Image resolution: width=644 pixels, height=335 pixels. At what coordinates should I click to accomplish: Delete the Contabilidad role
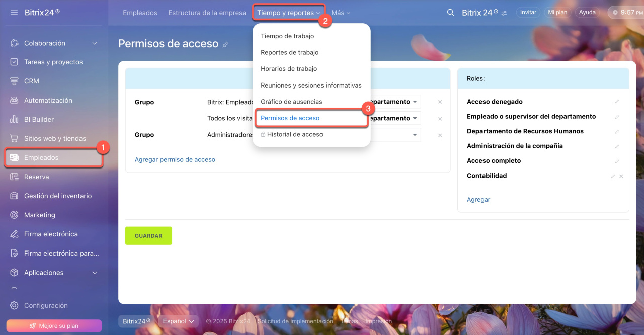pos(621,176)
